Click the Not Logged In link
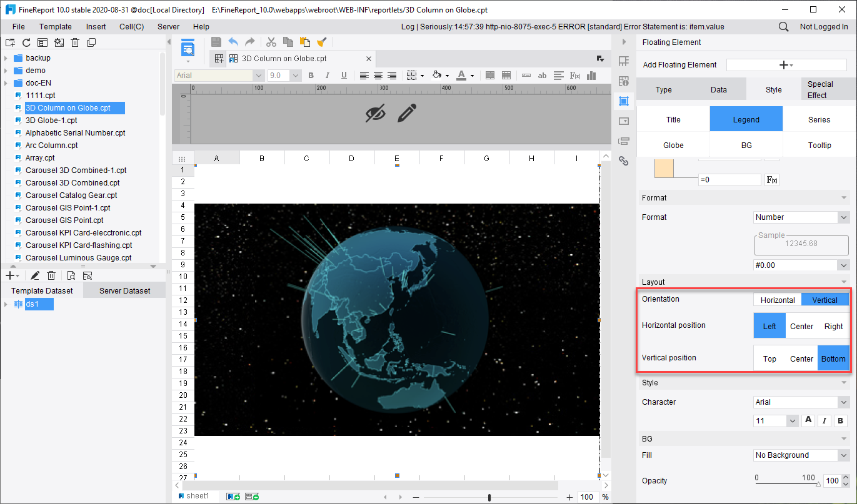 tap(824, 27)
